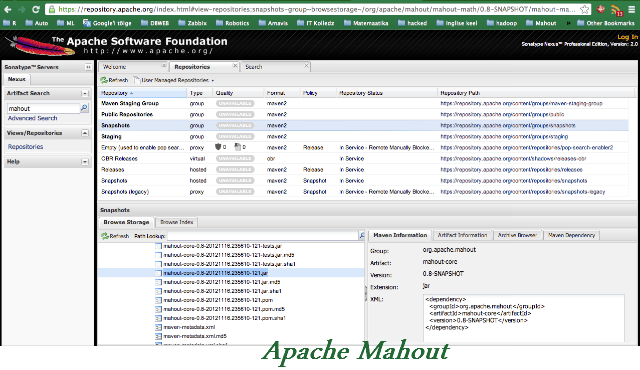Viewport: 640px width, 370px height.
Task: Open Advanced Search link
Action: [33, 118]
